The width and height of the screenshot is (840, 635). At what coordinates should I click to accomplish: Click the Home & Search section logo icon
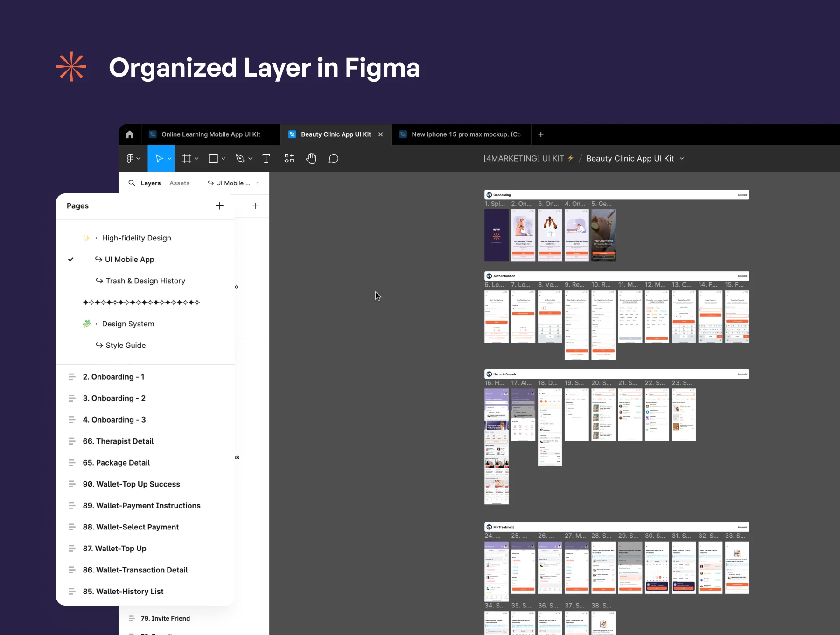[x=489, y=374]
